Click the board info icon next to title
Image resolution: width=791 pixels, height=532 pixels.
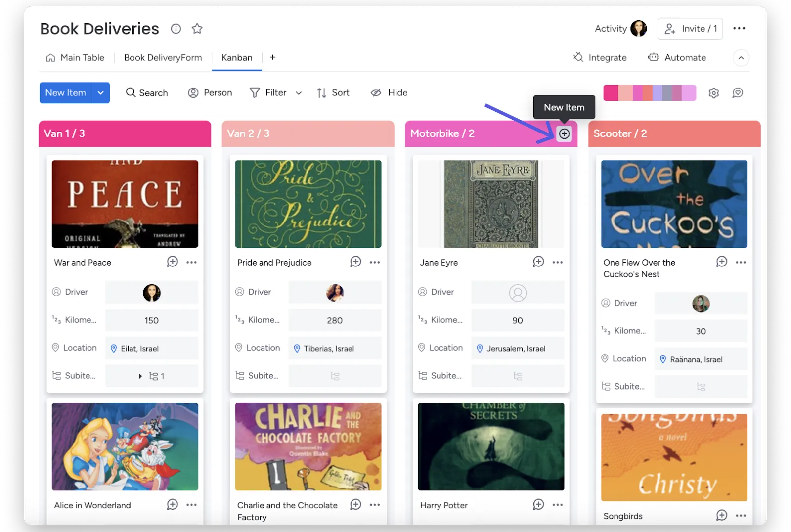176,29
